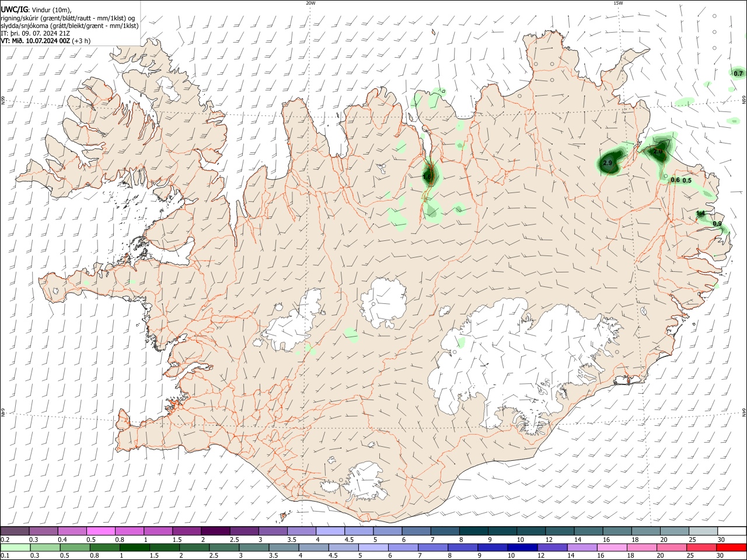Select the IT: þri. 09. 07. 2024 21Z line
Screen dimensions: 747x560
(x=35, y=33)
